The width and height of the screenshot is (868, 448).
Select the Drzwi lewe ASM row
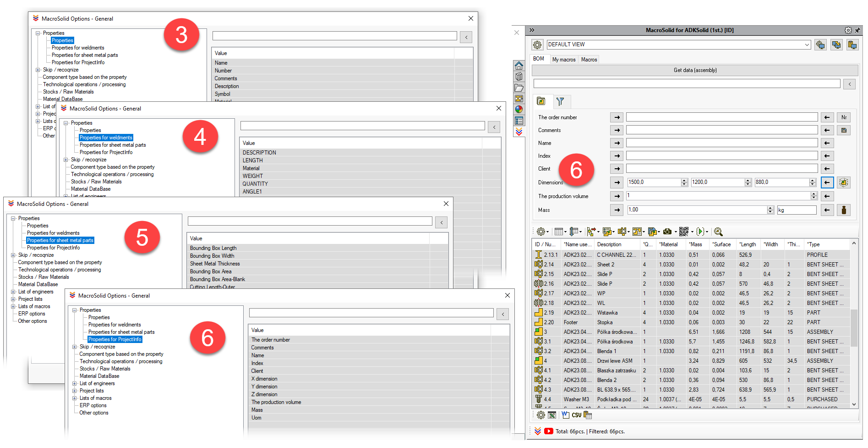pos(692,361)
